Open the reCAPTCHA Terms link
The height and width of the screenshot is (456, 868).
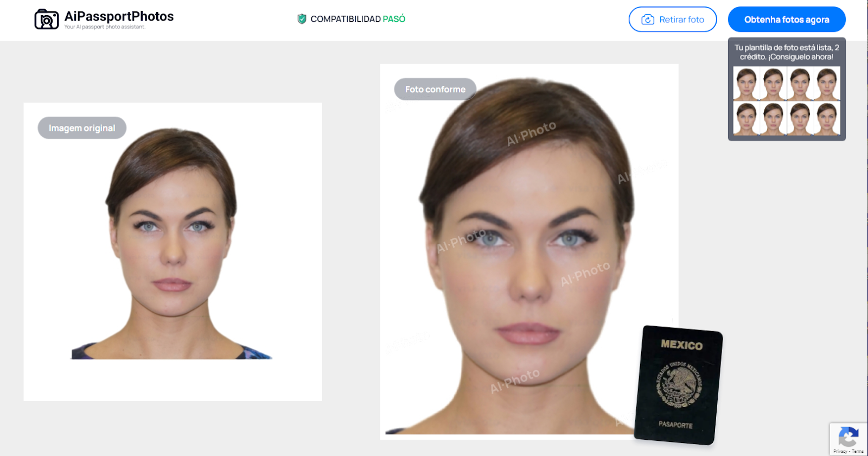tap(858, 451)
